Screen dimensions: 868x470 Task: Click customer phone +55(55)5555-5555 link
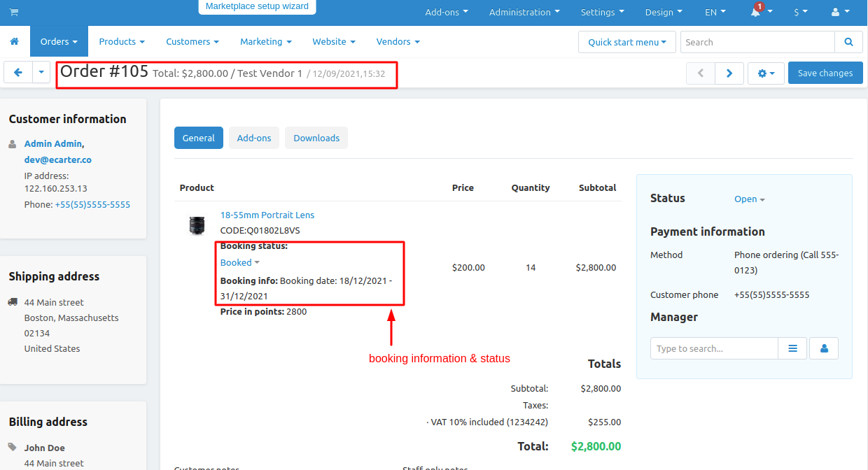92,205
